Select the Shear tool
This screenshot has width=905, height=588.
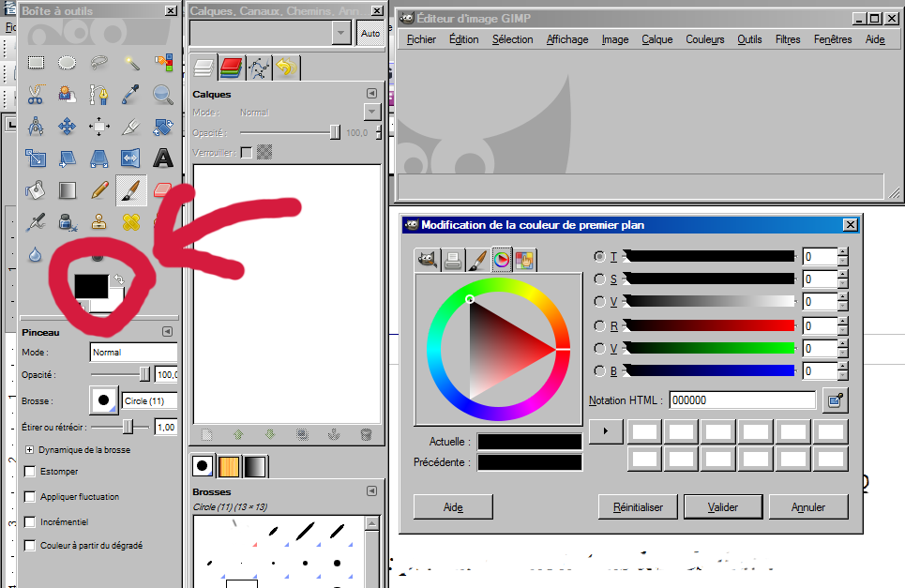[67, 158]
